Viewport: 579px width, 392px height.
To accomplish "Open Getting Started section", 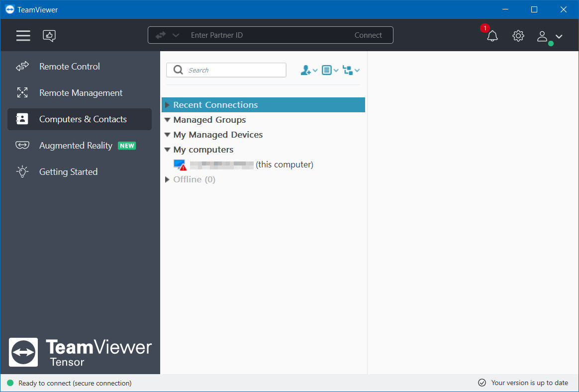I will (80, 172).
